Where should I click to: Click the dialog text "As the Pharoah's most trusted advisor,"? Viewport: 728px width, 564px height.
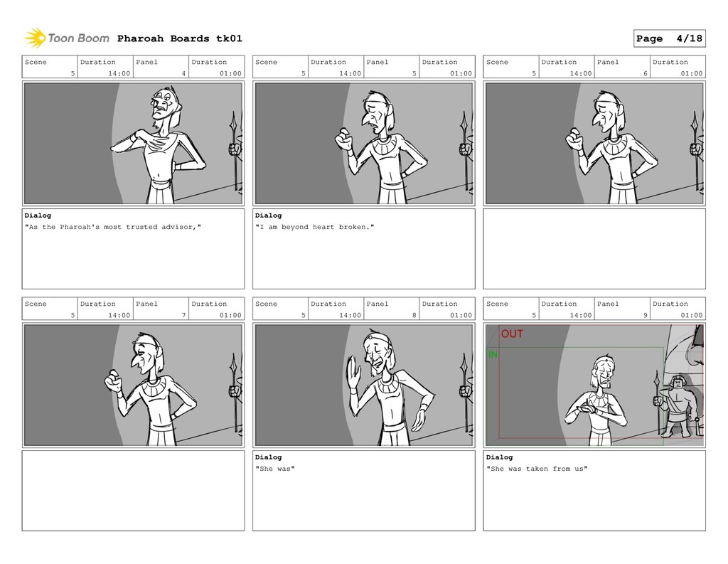pyautogui.click(x=113, y=227)
